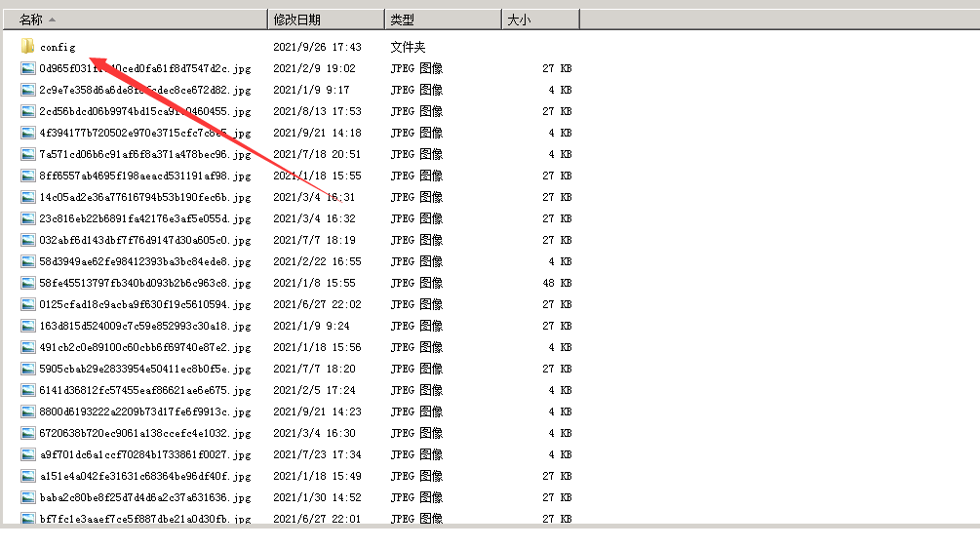This screenshot has width=980, height=548.
Task: Click the date 2021/7/18 20:51
Action: point(317,154)
